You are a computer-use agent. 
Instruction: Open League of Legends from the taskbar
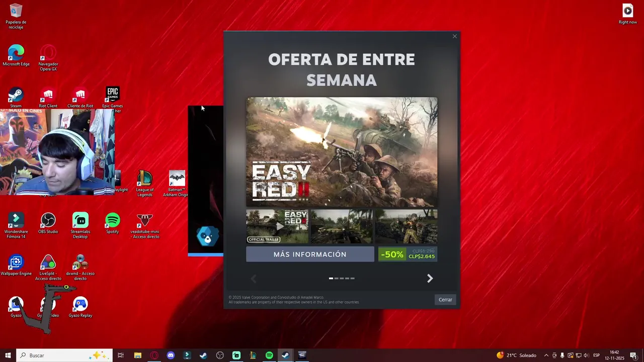253,355
